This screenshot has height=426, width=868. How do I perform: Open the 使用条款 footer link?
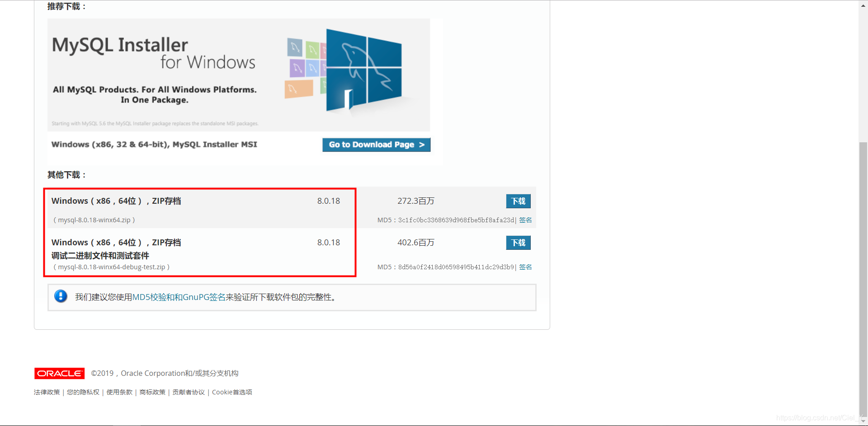[x=119, y=392]
